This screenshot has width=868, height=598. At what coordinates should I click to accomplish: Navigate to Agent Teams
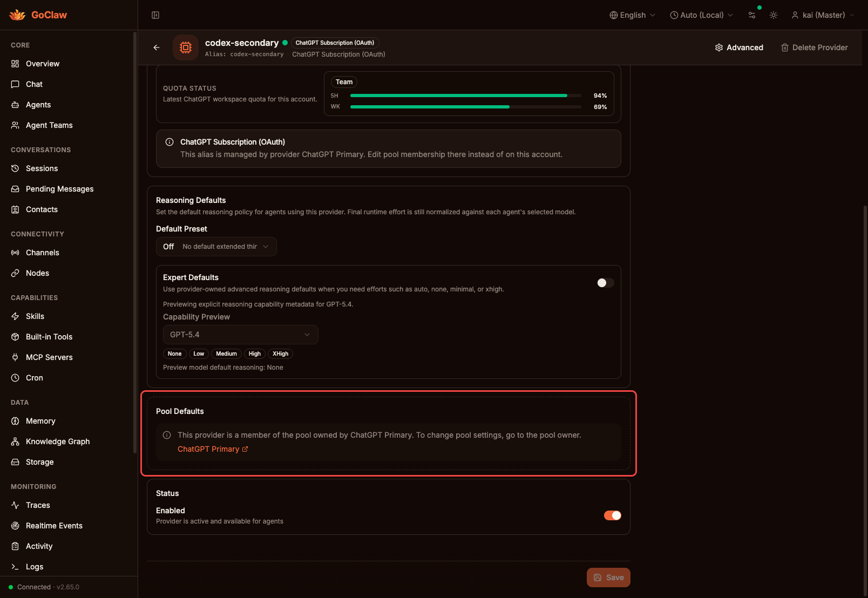pos(67,125)
